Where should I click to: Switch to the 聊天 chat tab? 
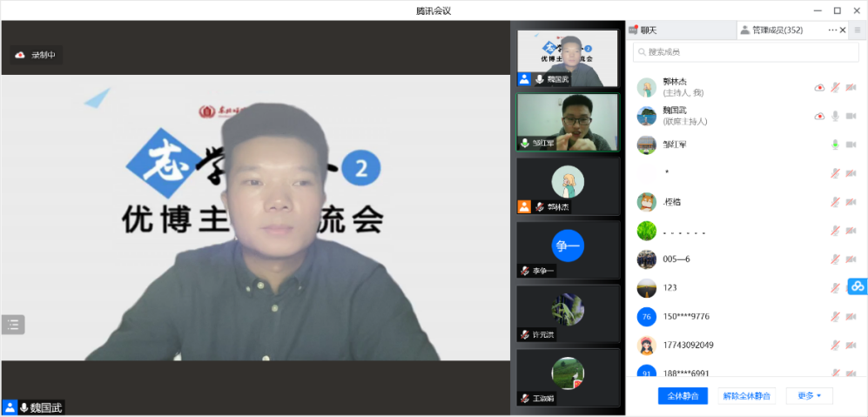coord(649,30)
